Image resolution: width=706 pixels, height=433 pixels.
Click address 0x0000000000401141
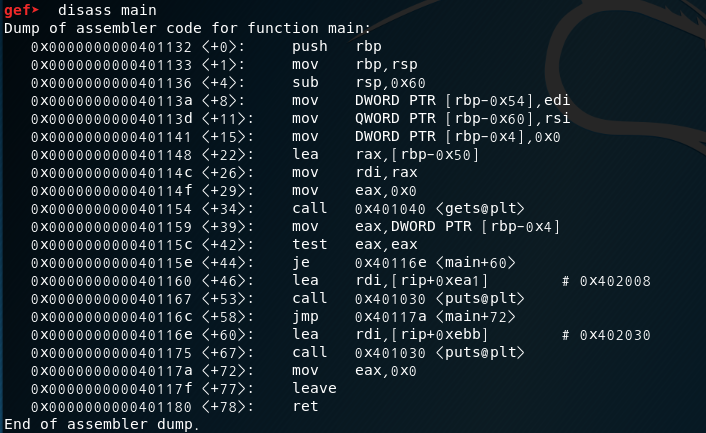coord(111,137)
